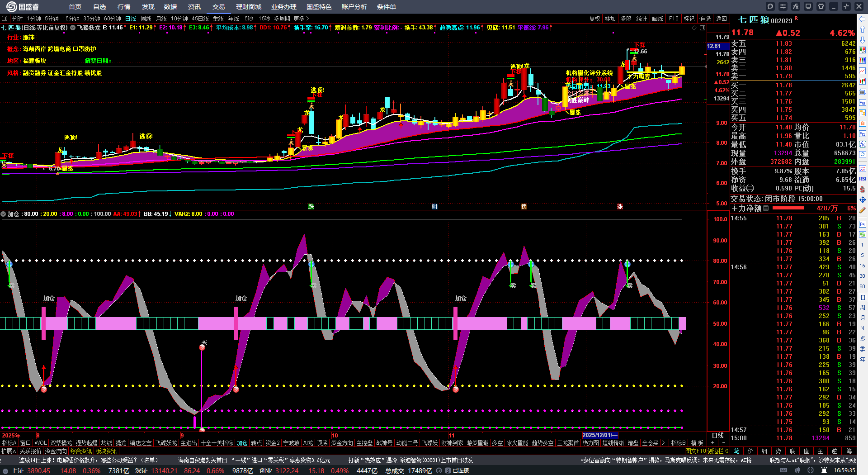This screenshot has width=868, height=475.
Task: Open the settings sliders icon in title bar
Action: 783,6
